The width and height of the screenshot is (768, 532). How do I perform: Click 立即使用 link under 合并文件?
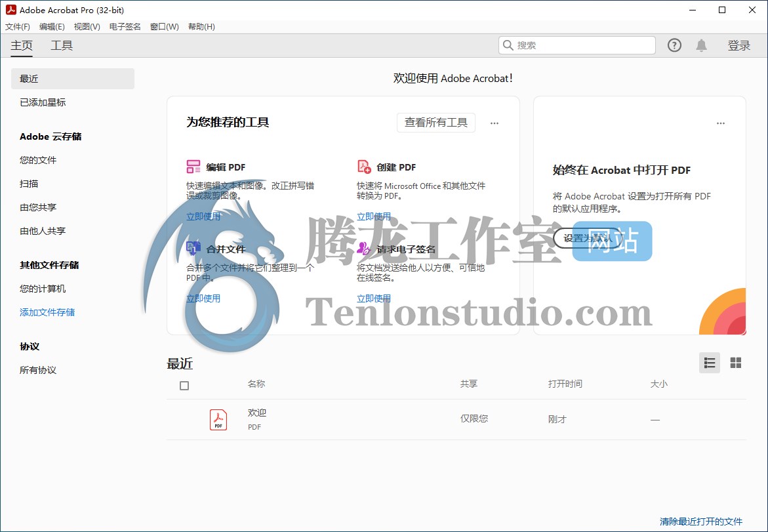203,298
